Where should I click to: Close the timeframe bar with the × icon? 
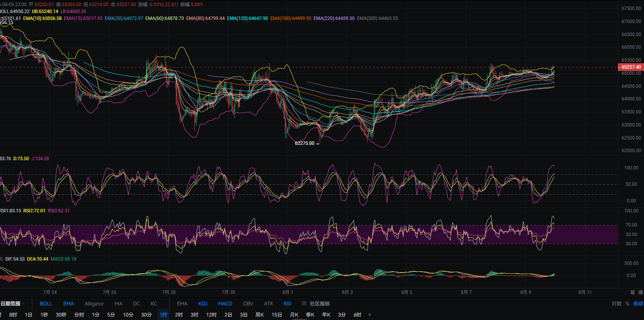coord(370,315)
